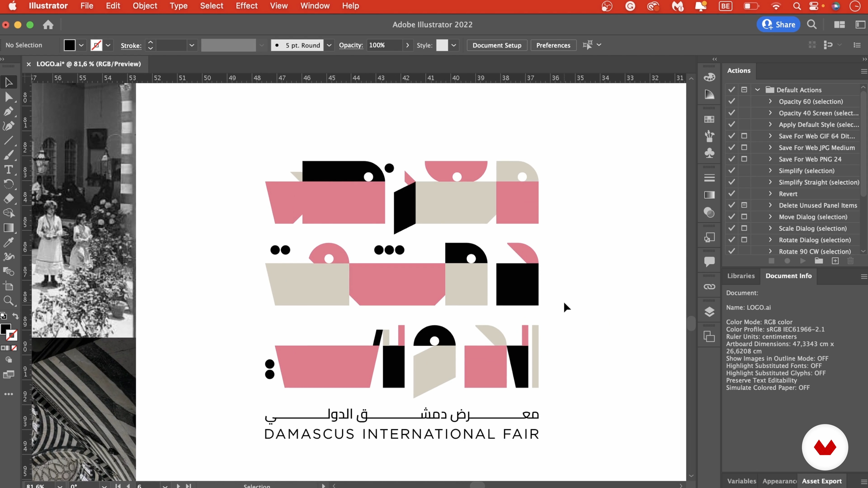Expand the Simplify Straight action
This screenshot has width=868, height=488.
tap(770, 182)
